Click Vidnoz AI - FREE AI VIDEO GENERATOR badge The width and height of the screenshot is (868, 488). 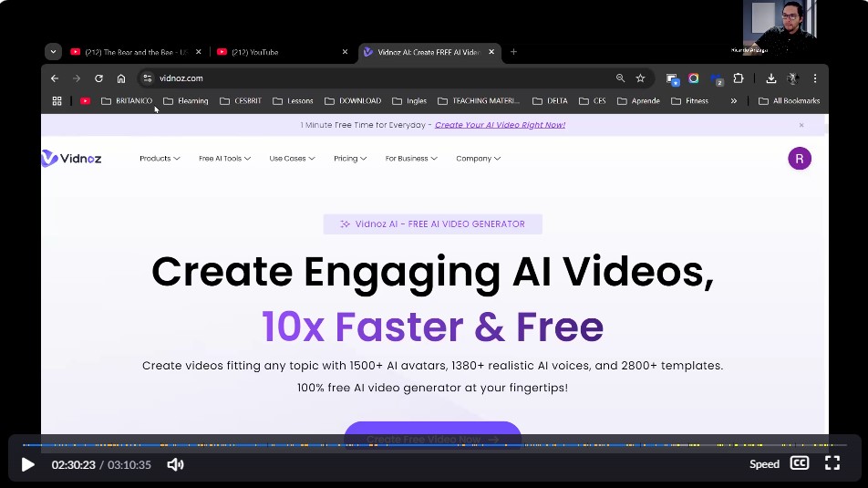(x=432, y=224)
